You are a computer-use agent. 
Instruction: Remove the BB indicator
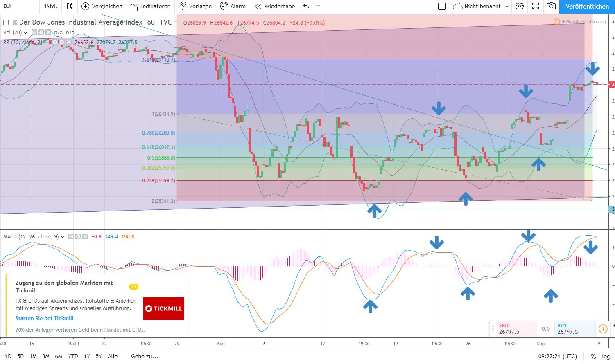pos(69,42)
